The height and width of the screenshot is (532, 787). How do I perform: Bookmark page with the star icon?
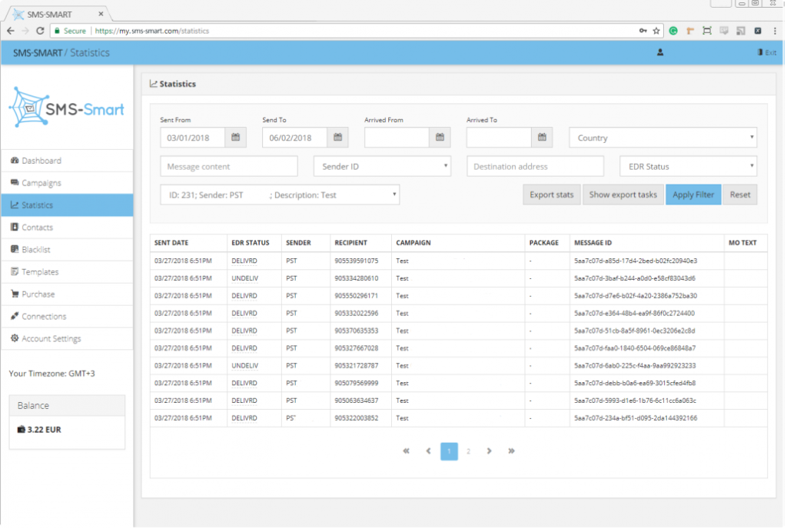click(656, 31)
